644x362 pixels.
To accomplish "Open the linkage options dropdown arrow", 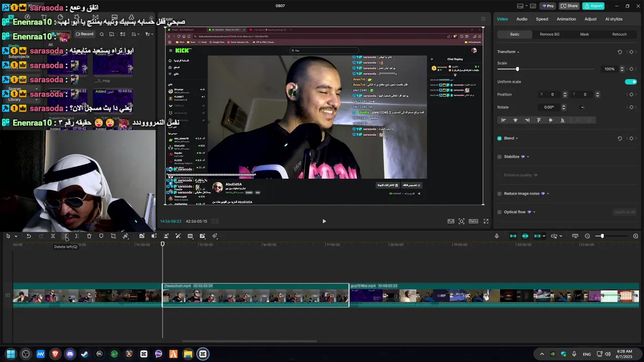I will tap(544, 236).
